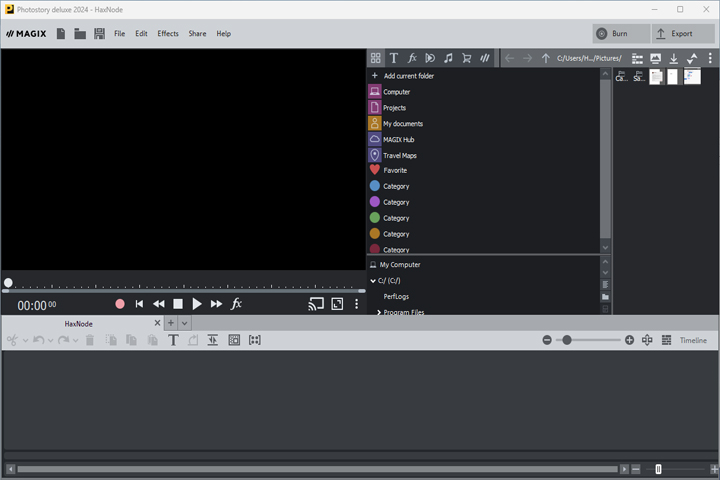This screenshot has width=720, height=480.
Task: Collapse the C:/ (C:/) drive tree node
Action: [373, 281]
